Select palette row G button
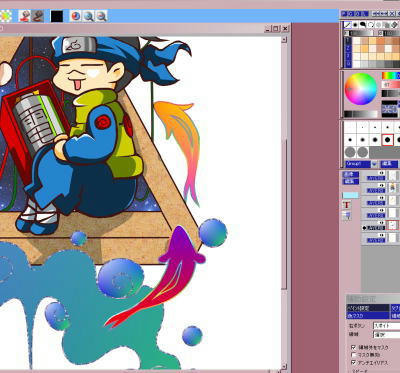The width and height of the screenshot is (400, 373). (x=348, y=64)
